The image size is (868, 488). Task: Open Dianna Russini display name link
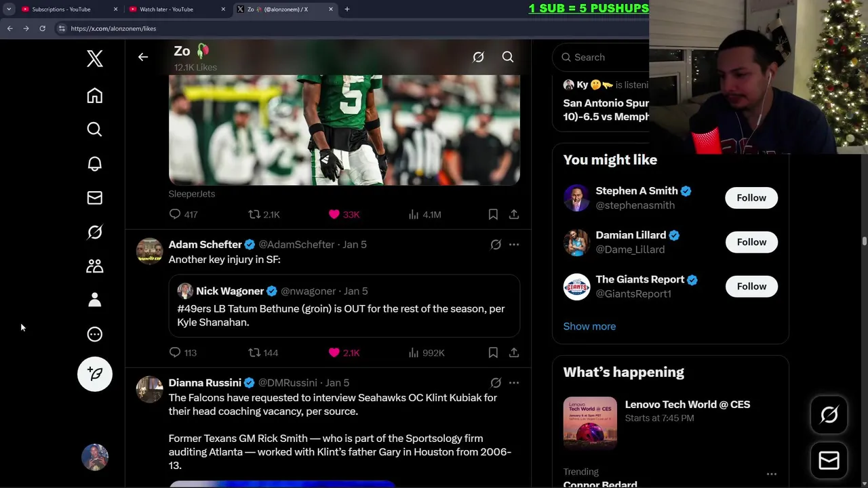[205, 383]
